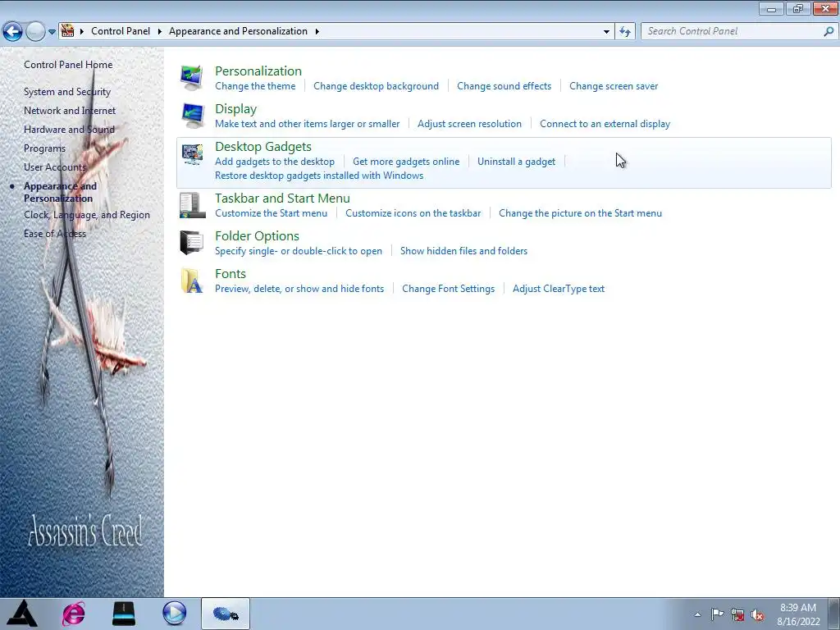Click the muted volume tray icon
The image size is (840, 630).
point(757,614)
